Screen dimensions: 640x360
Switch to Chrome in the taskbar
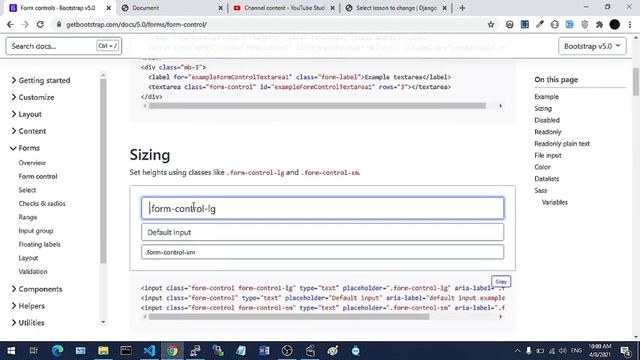click(x=172, y=351)
